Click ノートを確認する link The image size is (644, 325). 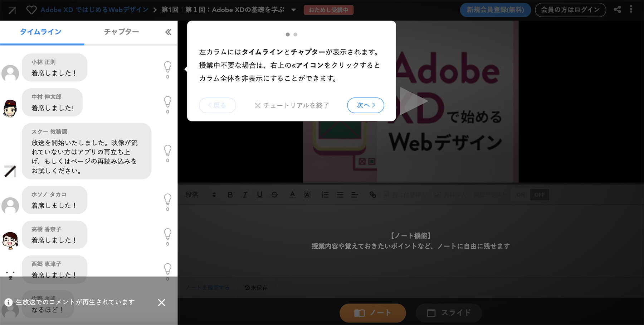tap(208, 287)
